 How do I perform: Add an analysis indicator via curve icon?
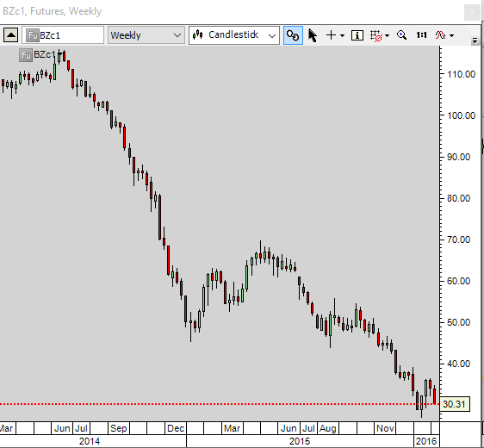[x=440, y=35]
